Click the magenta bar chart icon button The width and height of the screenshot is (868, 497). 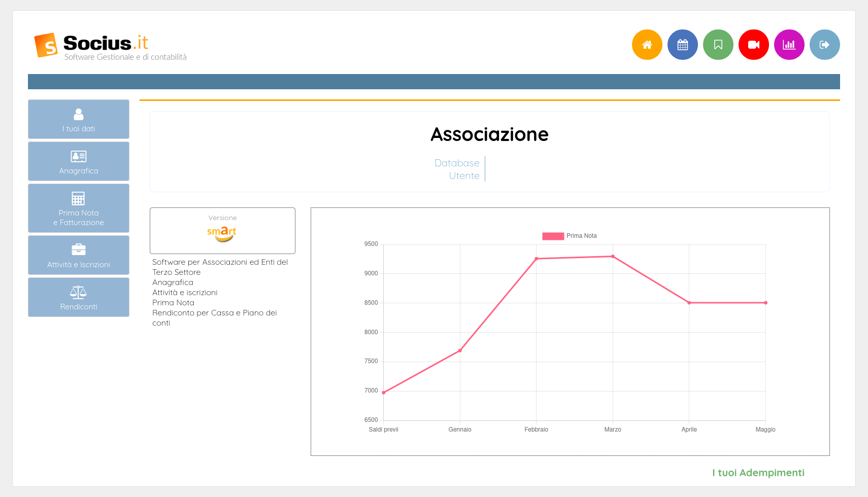pyautogui.click(x=789, y=45)
